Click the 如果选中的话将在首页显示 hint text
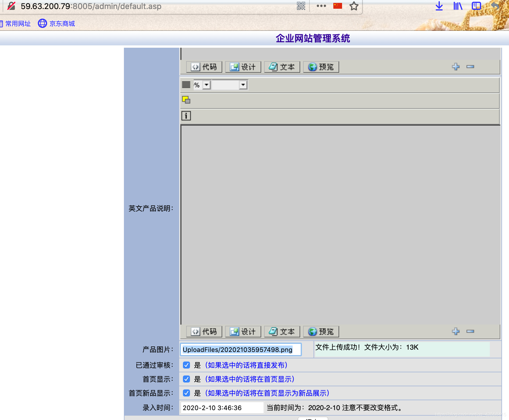 point(250,379)
